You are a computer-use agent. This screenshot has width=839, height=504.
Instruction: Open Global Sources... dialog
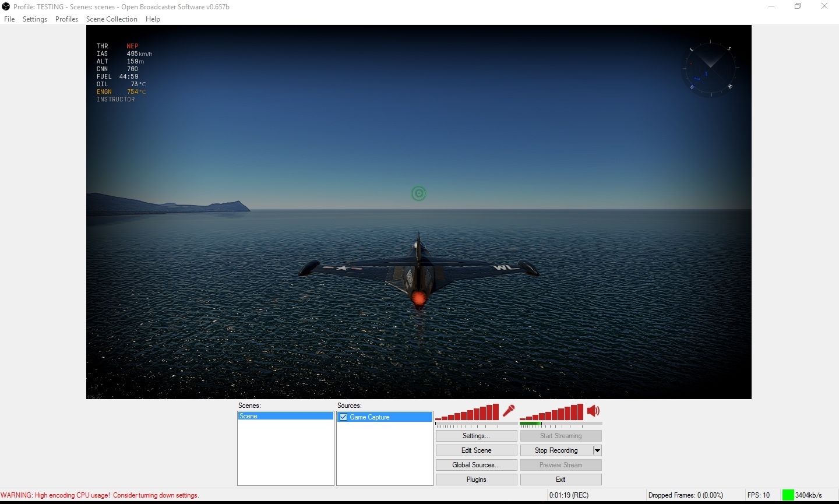click(x=476, y=465)
